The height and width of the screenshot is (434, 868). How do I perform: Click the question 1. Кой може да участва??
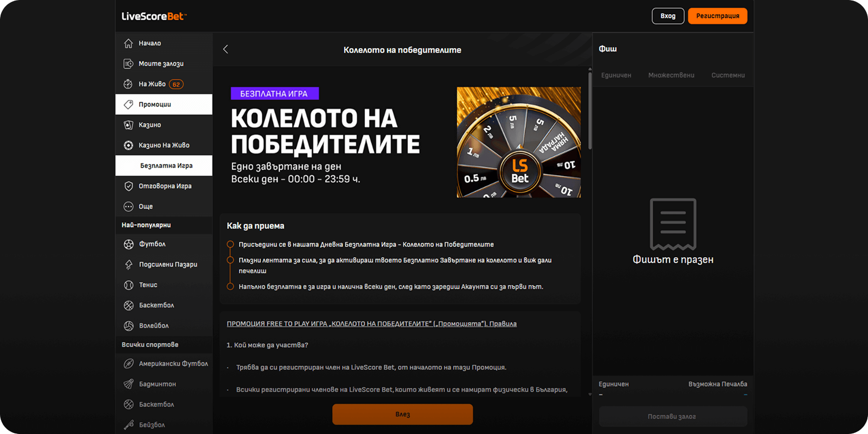(267, 345)
